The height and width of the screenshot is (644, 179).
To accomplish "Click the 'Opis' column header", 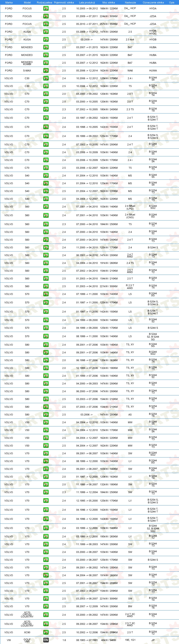I will pos(172,3).
